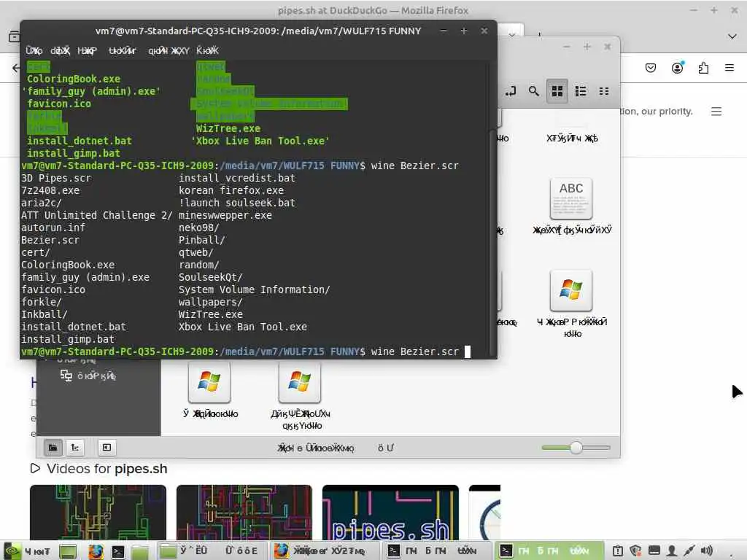Adjust the file manager zoom slider

coord(576,448)
